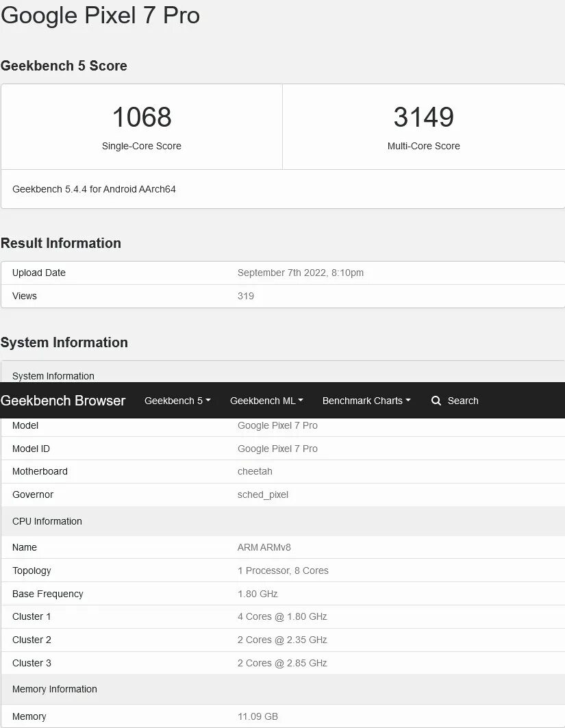Click the Result Information heading
Viewport: 565px width, 728px height.
[x=61, y=243]
